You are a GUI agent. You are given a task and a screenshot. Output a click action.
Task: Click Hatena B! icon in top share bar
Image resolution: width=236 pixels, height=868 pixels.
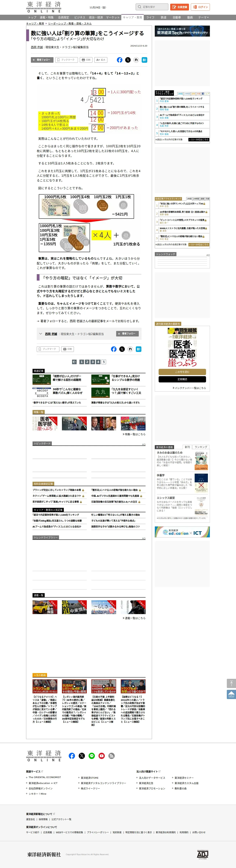point(144,60)
